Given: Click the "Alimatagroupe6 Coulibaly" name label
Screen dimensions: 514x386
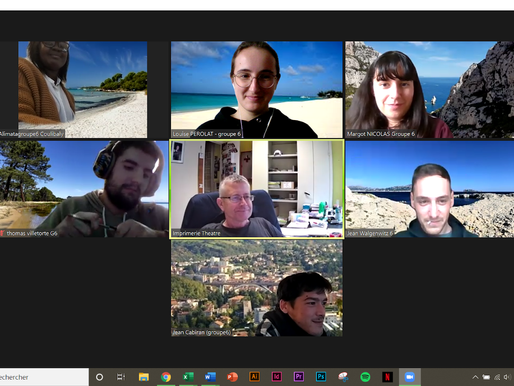Looking at the screenshot, I should [32, 134].
